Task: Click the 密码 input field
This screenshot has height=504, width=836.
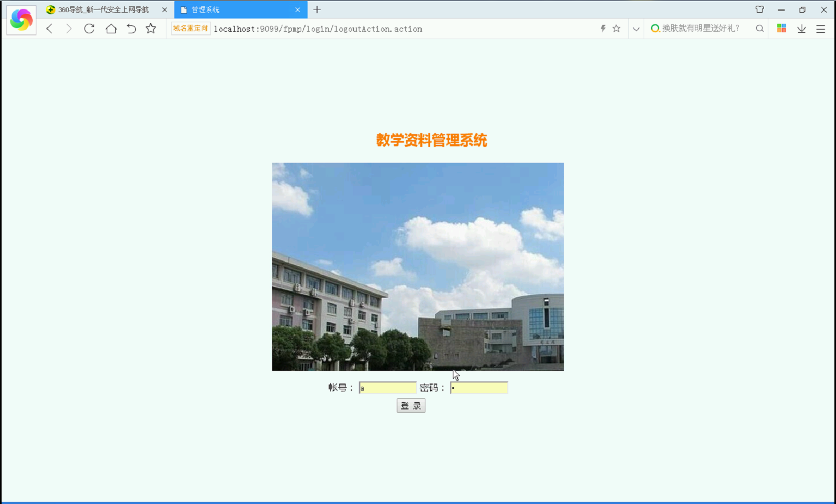Action: (479, 388)
